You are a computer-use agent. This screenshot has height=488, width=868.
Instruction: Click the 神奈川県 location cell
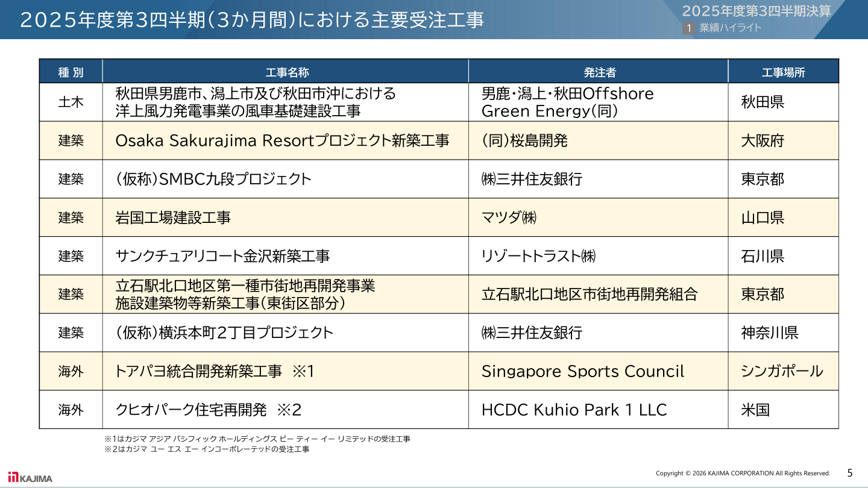pos(770,333)
